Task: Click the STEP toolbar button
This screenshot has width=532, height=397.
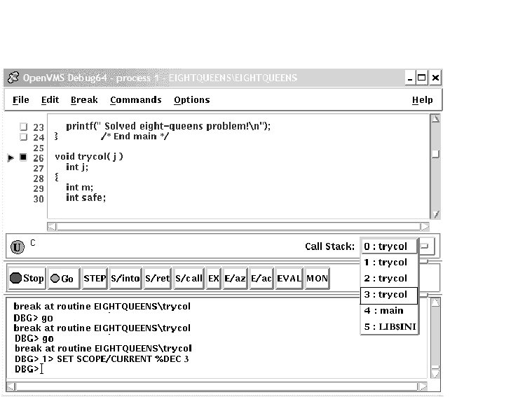Action: point(95,279)
